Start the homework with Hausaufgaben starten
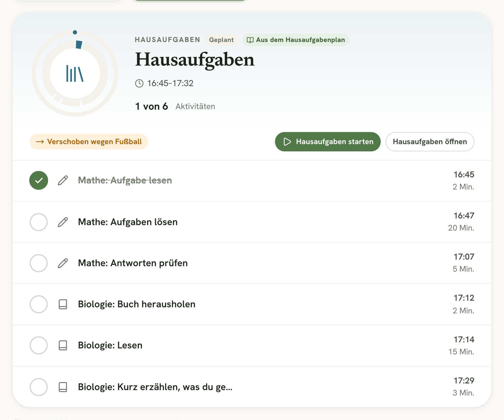Image resolution: width=504 pixels, height=420 pixels. 328,142
